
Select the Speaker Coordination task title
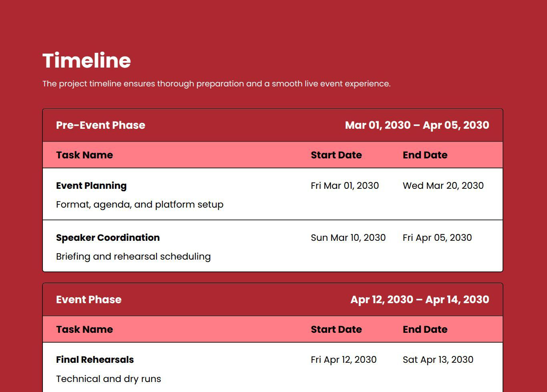coord(108,238)
